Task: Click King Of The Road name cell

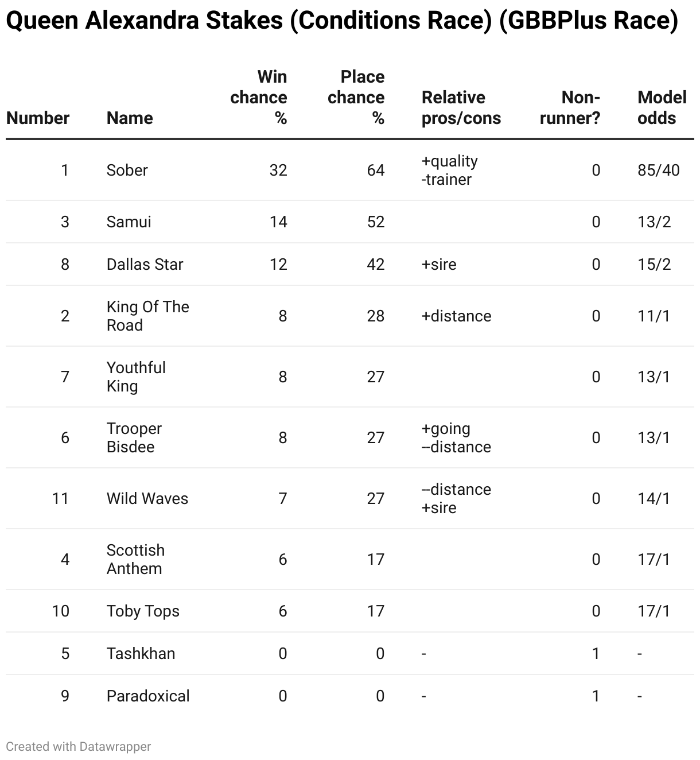Action: (147, 316)
